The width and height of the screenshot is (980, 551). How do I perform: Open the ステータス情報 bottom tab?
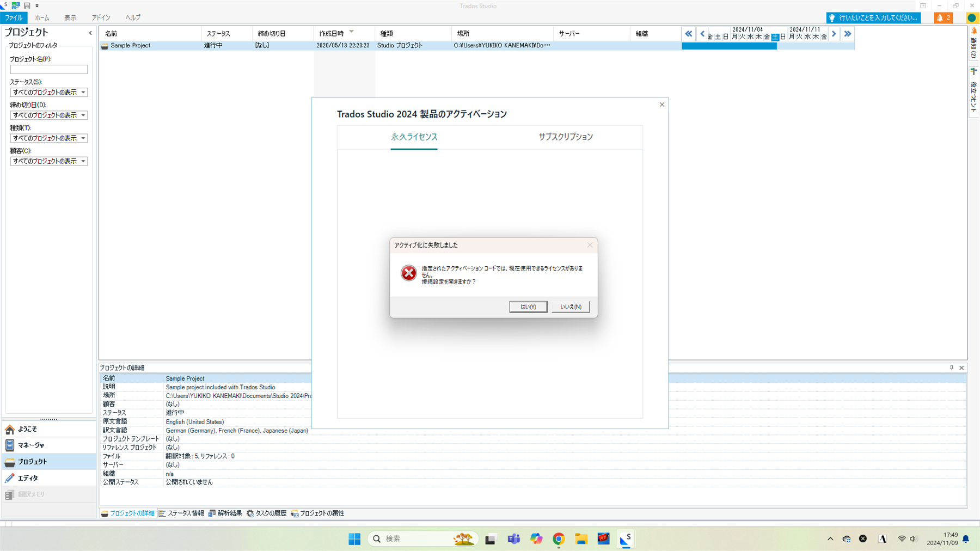(x=181, y=513)
